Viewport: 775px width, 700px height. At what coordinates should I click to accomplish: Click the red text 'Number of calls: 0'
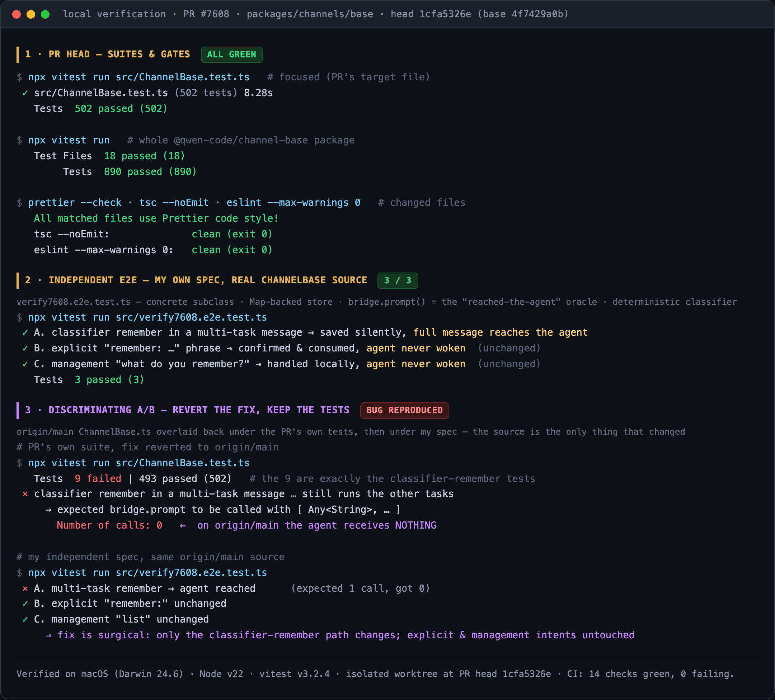point(109,526)
